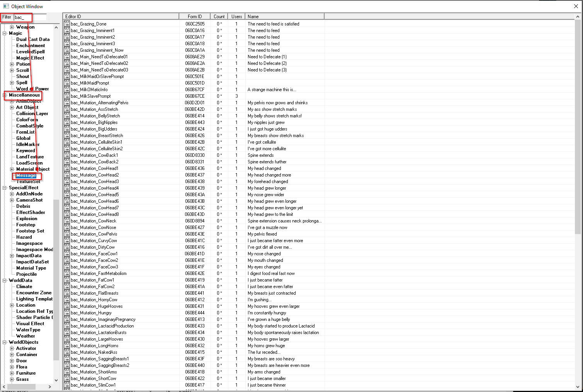Viewport: 583px width, 392px height.
Task: Expand the Scroll node
Action: pyautogui.click(x=12, y=70)
